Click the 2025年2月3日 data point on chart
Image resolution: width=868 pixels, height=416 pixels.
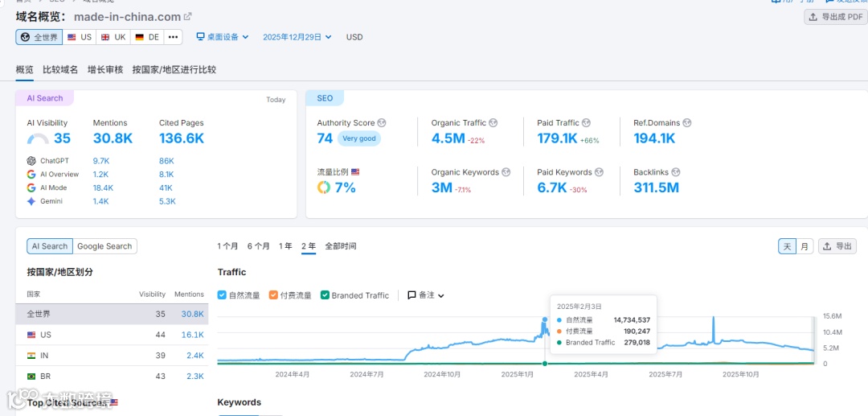click(x=545, y=319)
